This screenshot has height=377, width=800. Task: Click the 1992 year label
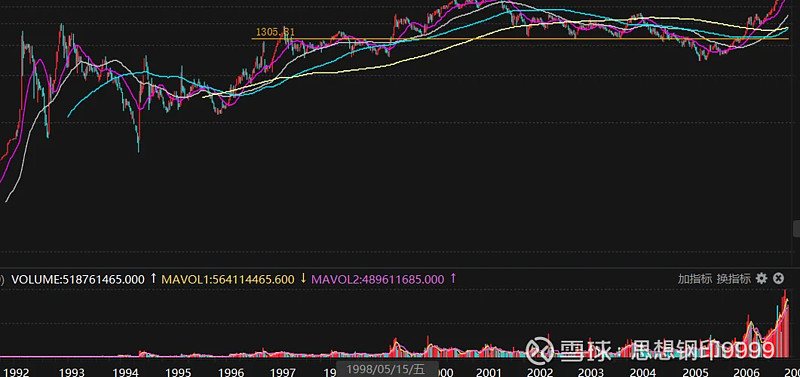tap(16, 371)
